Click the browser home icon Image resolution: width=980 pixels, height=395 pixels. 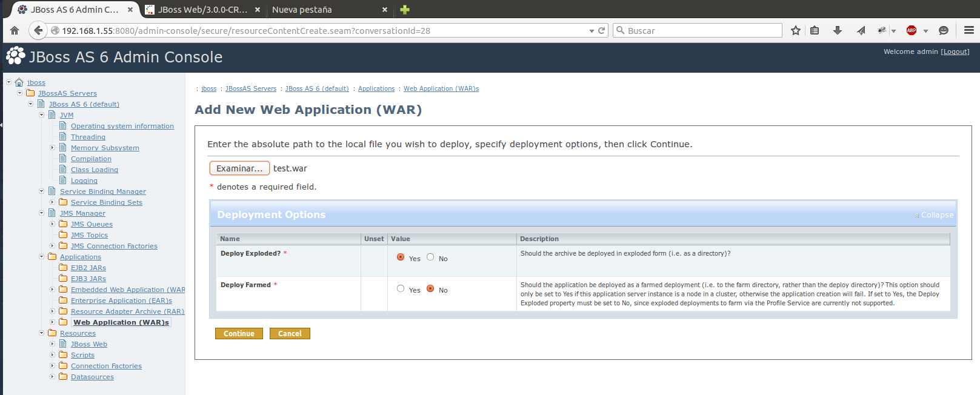tap(15, 30)
